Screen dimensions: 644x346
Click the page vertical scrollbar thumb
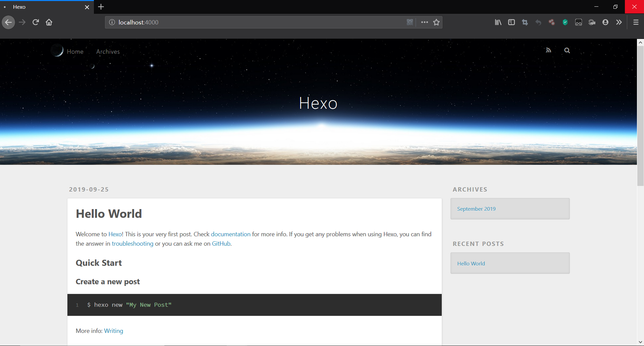pos(640,116)
